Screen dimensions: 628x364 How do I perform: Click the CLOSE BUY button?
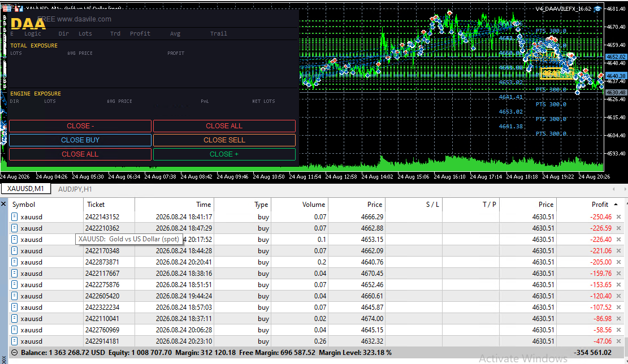click(x=80, y=140)
